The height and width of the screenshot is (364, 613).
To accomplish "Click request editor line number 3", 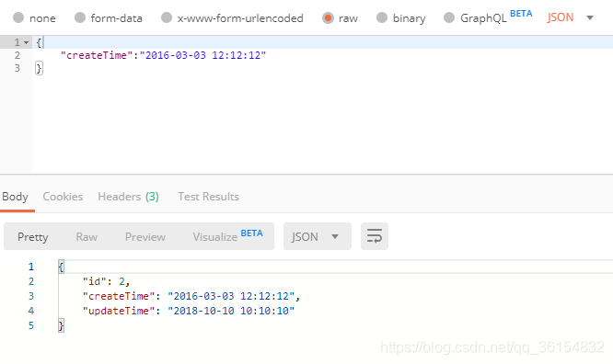I will click(x=17, y=68).
